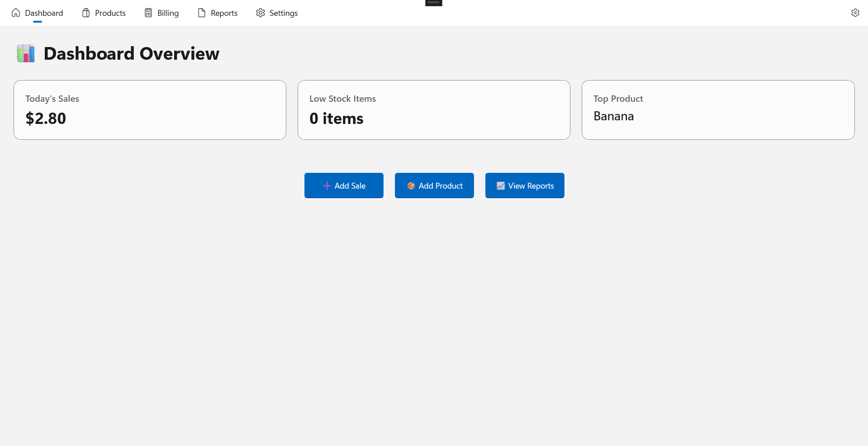Click the bar chart icon beside Dashboard Overview
868x446 pixels.
pyautogui.click(x=26, y=53)
